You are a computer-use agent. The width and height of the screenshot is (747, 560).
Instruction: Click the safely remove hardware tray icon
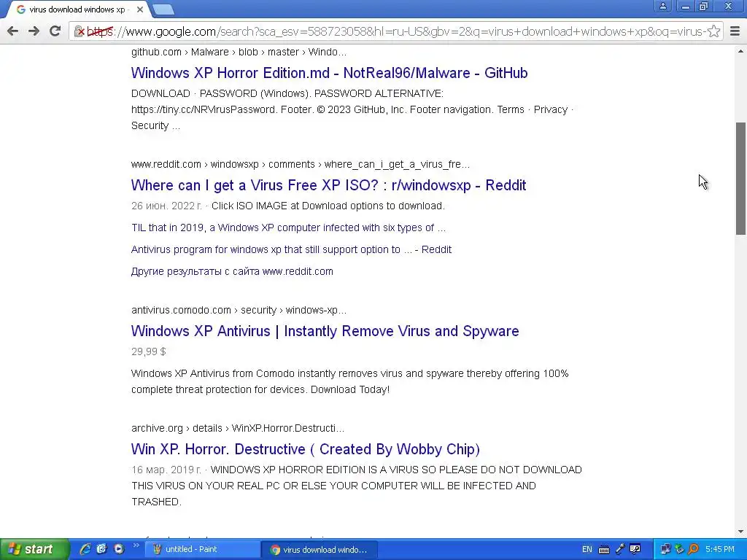coord(679,550)
